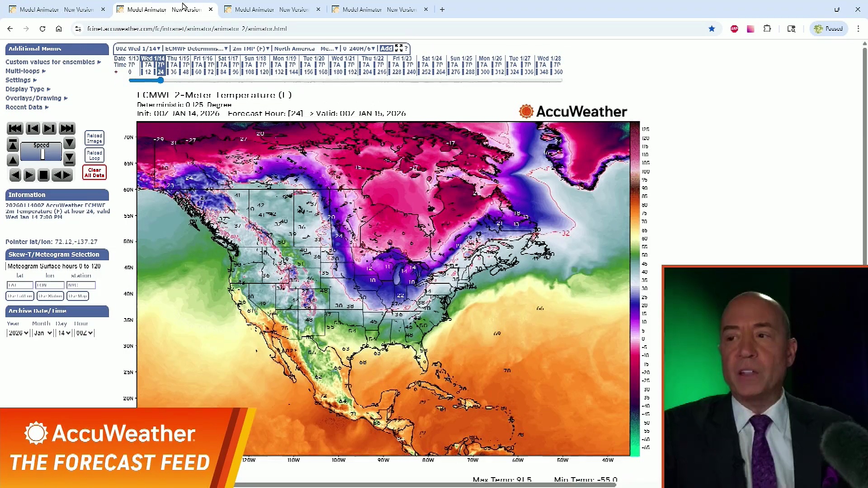Open the 2m TMP (F) parameter dropdown
Viewport: 868px width, 488px height.
pos(251,48)
